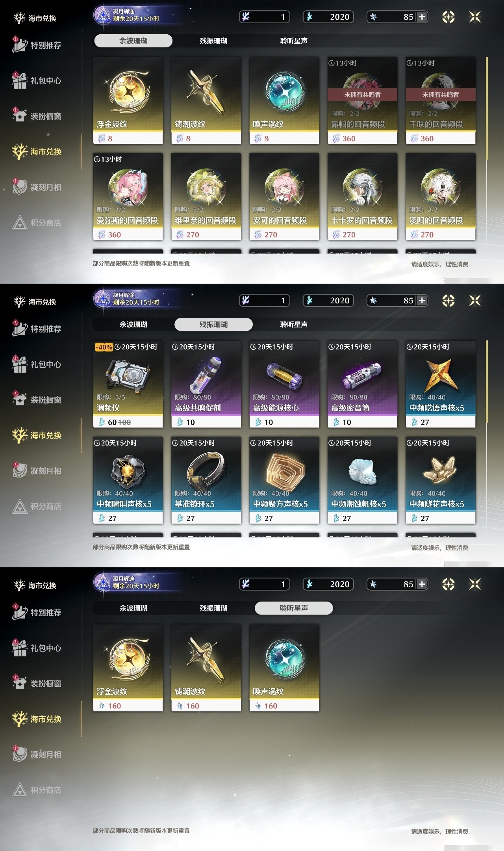Select 维里奈的回音频段 priced 270
504x851 pixels.
point(206,197)
